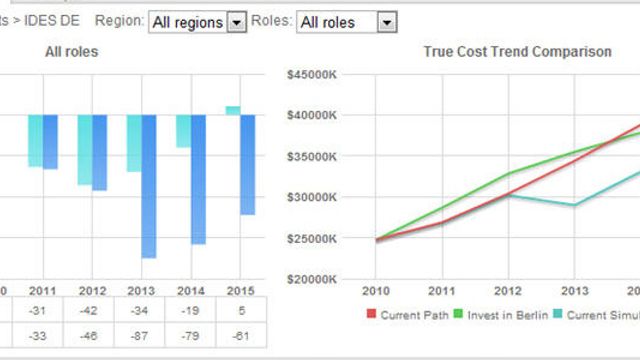
Task: Select the 2012 light cyan bar
Action: tap(85, 150)
